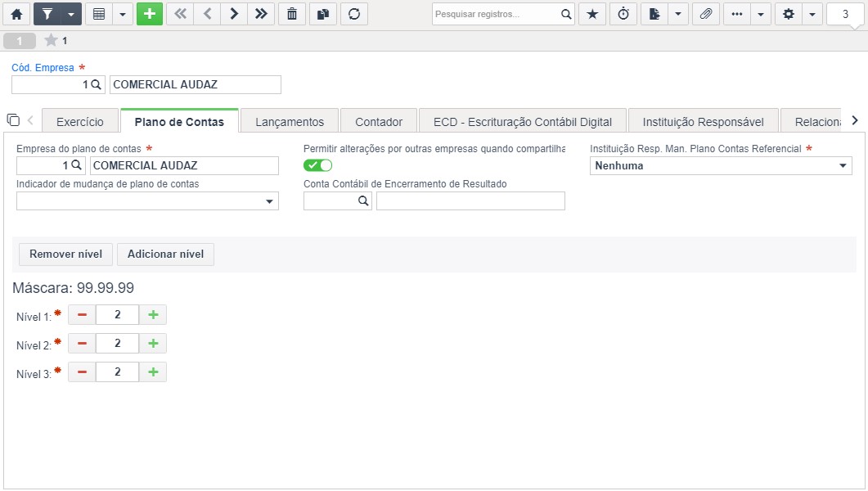Screen dimensions: 868x491
Task: Select the COMERCIAL AUDAZ field under Cód. Empresa
Action: 196,84
